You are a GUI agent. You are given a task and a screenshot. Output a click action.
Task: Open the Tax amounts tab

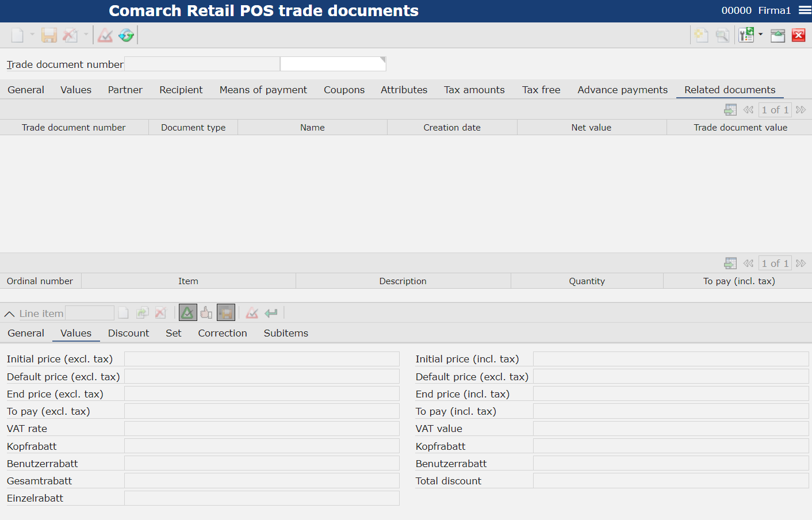click(474, 90)
